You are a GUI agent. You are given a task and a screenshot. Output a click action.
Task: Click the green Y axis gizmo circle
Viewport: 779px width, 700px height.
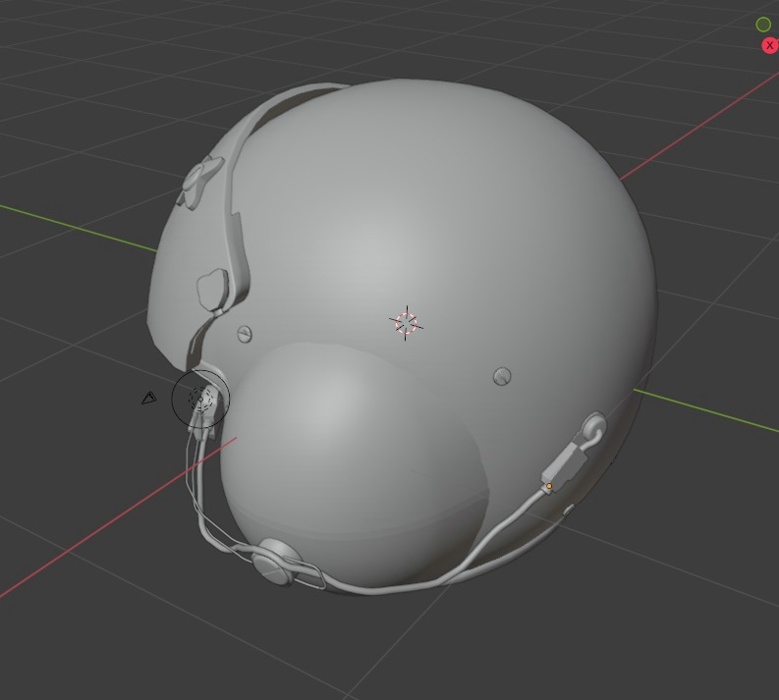point(763,25)
